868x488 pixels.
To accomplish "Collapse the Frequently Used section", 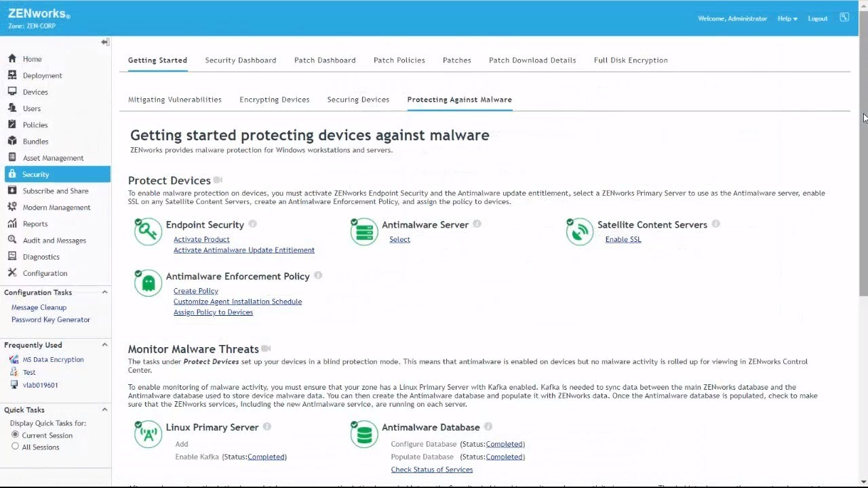I will pos(104,345).
